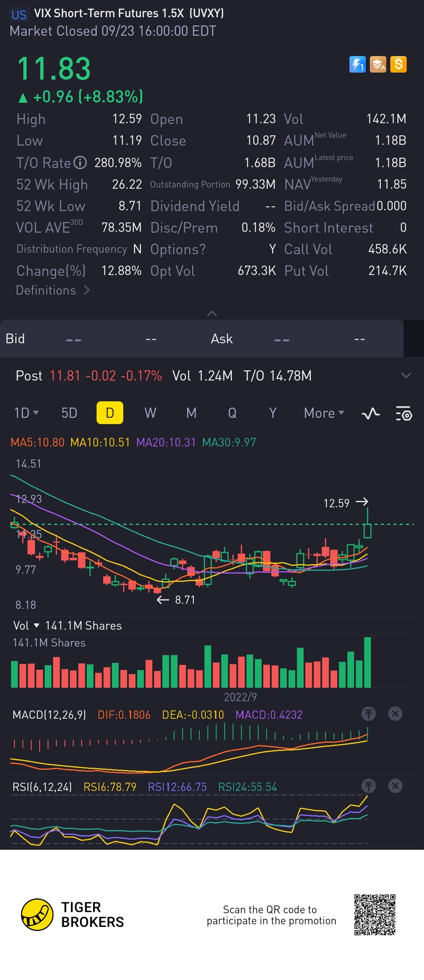Pin the MACD indicator to top
Image resolution: width=424 pixels, height=980 pixels.
(368, 714)
